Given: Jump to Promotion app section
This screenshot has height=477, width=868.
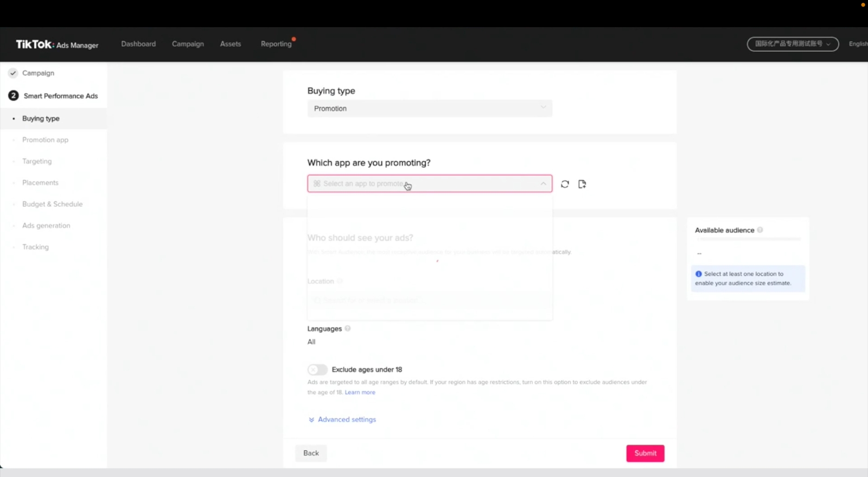Looking at the screenshot, I should coord(45,140).
